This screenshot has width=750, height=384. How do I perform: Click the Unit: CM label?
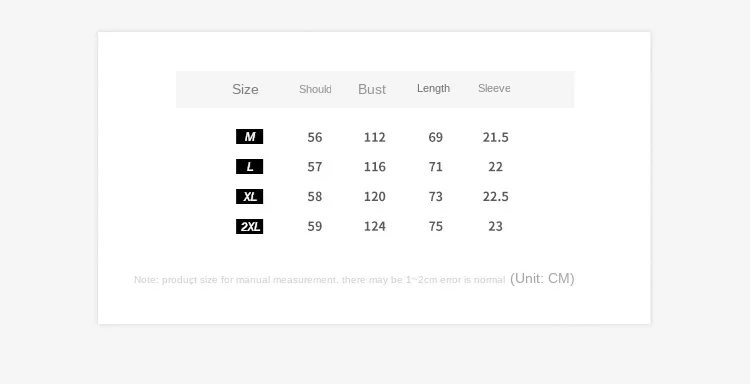542,278
